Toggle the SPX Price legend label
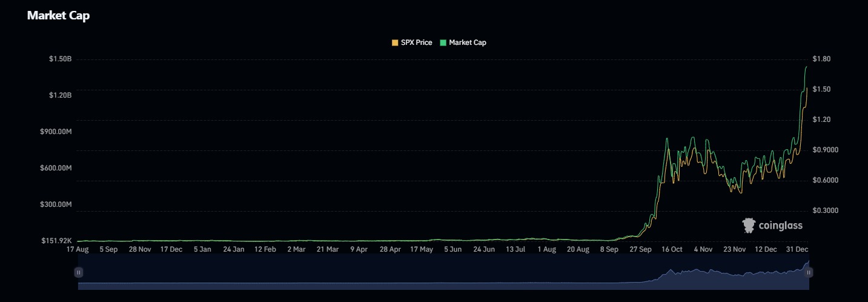 416,42
